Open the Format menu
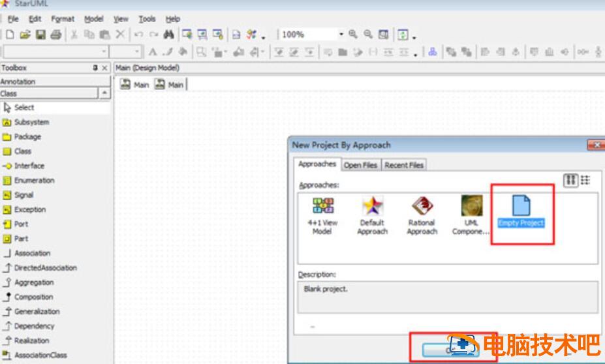 pyautogui.click(x=63, y=19)
